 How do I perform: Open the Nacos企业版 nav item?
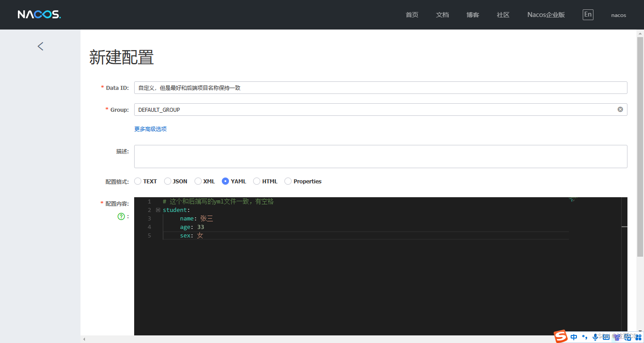click(x=546, y=15)
